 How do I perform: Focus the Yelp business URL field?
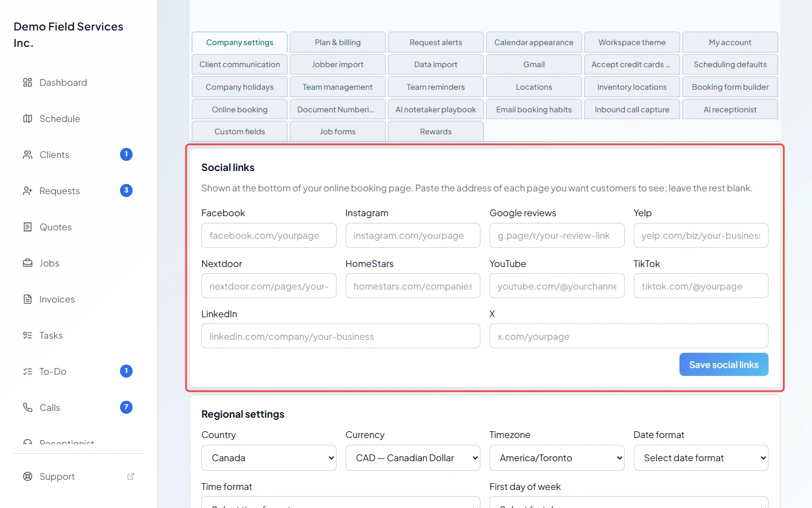(701, 235)
